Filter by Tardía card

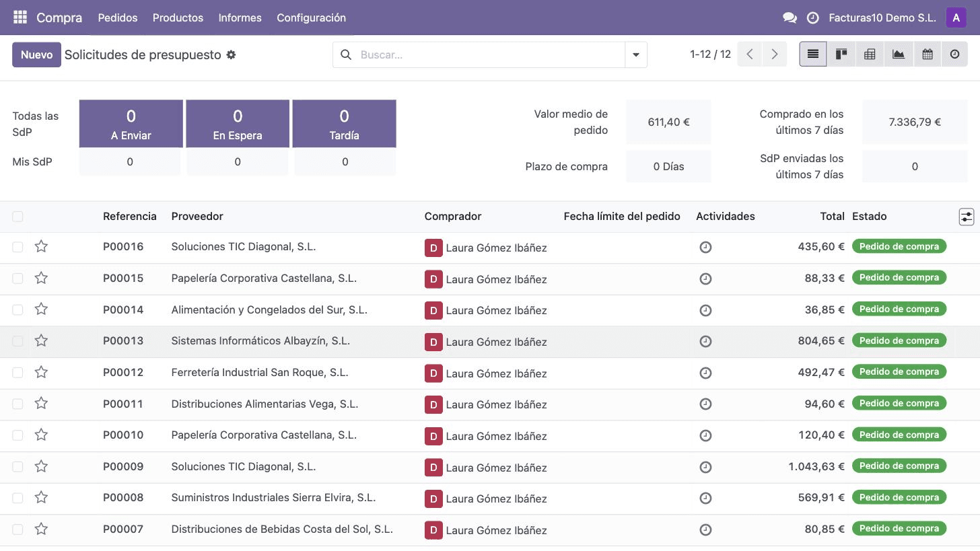click(x=344, y=124)
